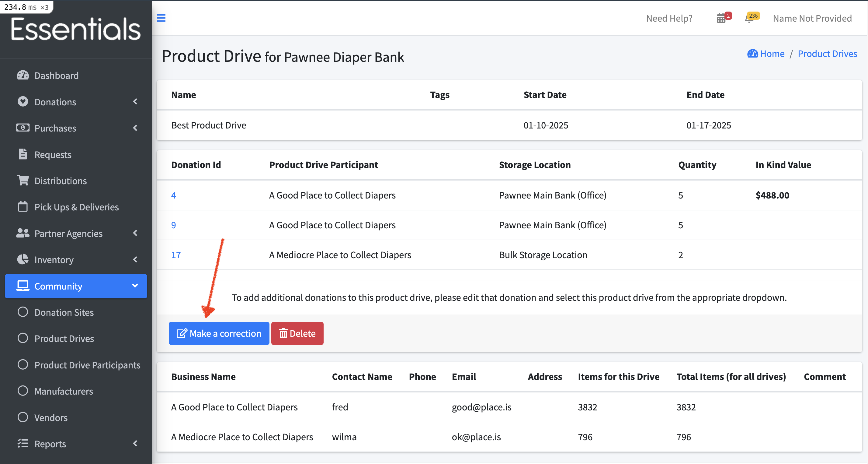Click the Inventory pie chart icon
The image size is (868, 464).
[x=23, y=259]
